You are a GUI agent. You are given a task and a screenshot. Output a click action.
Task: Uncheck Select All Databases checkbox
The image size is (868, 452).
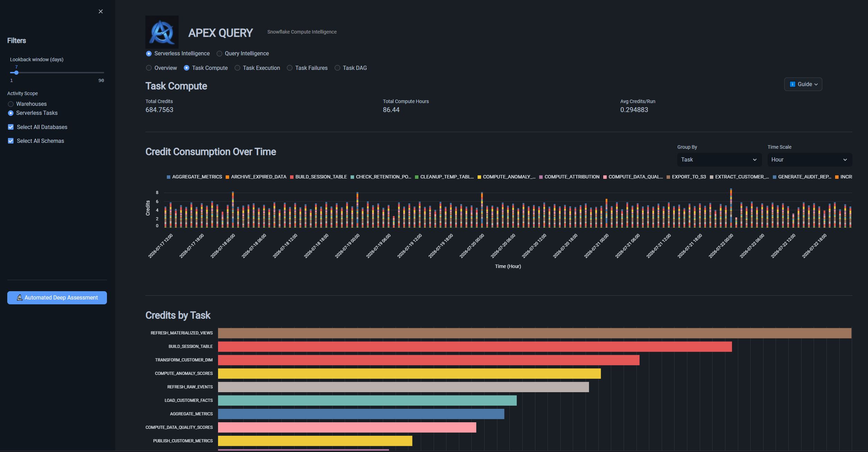point(11,127)
